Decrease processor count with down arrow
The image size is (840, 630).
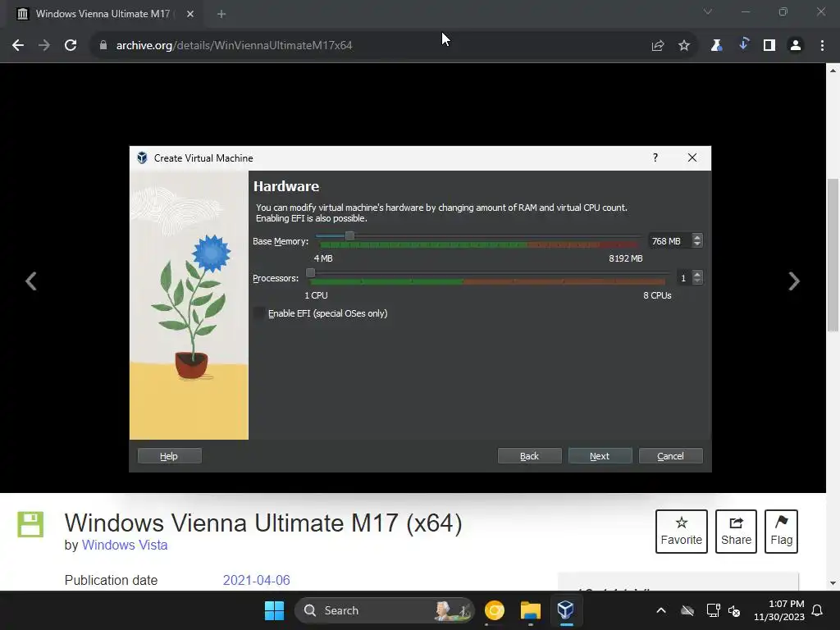coord(697,281)
